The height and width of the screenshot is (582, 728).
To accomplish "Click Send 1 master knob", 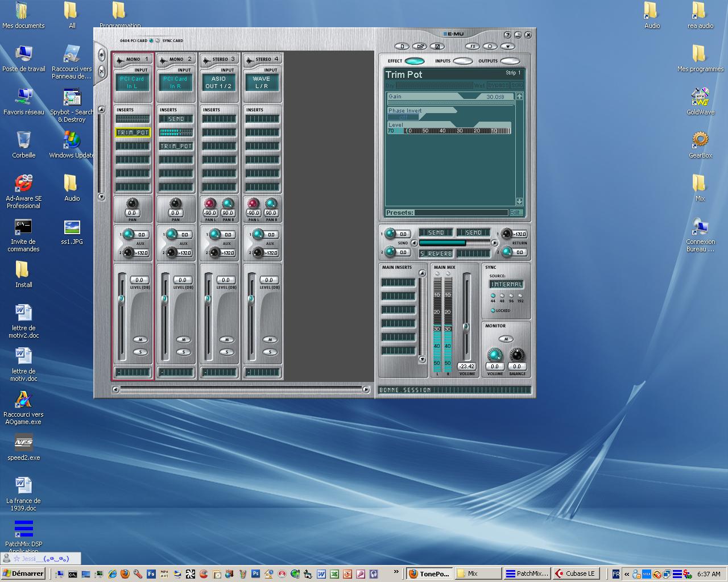I will point(390,233).
